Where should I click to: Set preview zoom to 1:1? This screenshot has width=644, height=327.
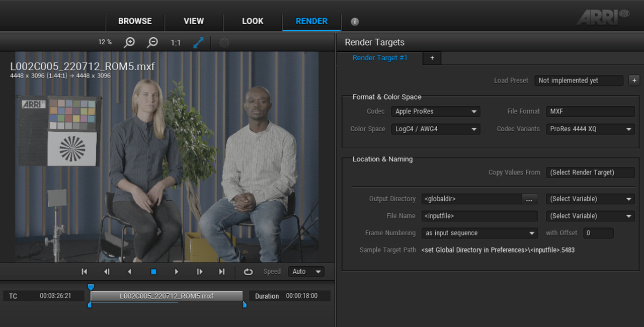click(x=176, y=43)
